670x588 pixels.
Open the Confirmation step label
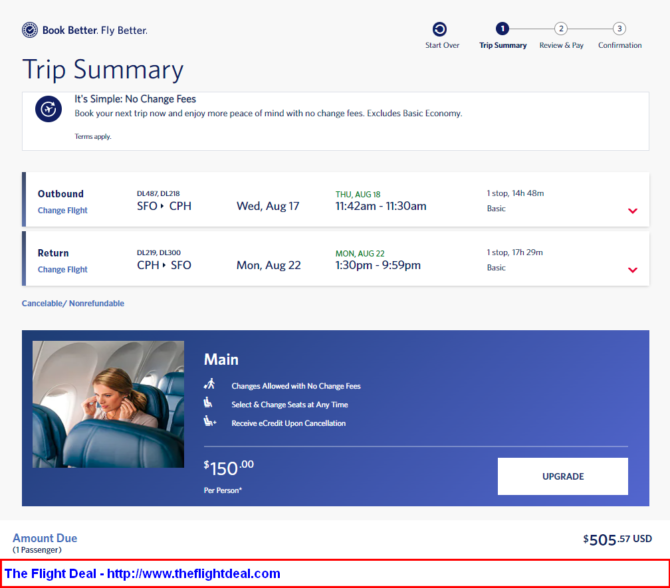620,45
